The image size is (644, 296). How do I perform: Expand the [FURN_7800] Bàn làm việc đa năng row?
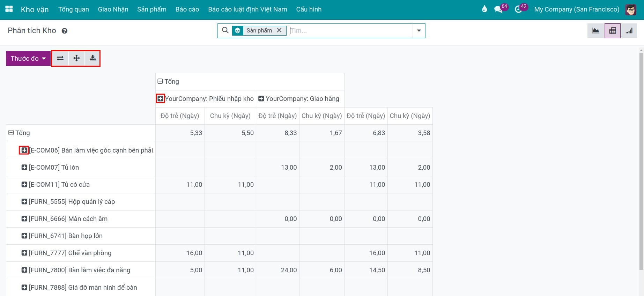24,270
